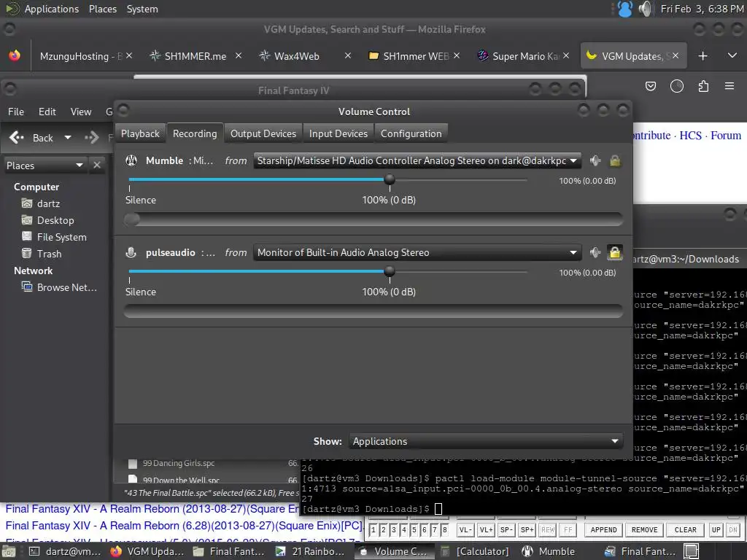
Task: Open the list all tabs chevron
Action: (732, 55)
